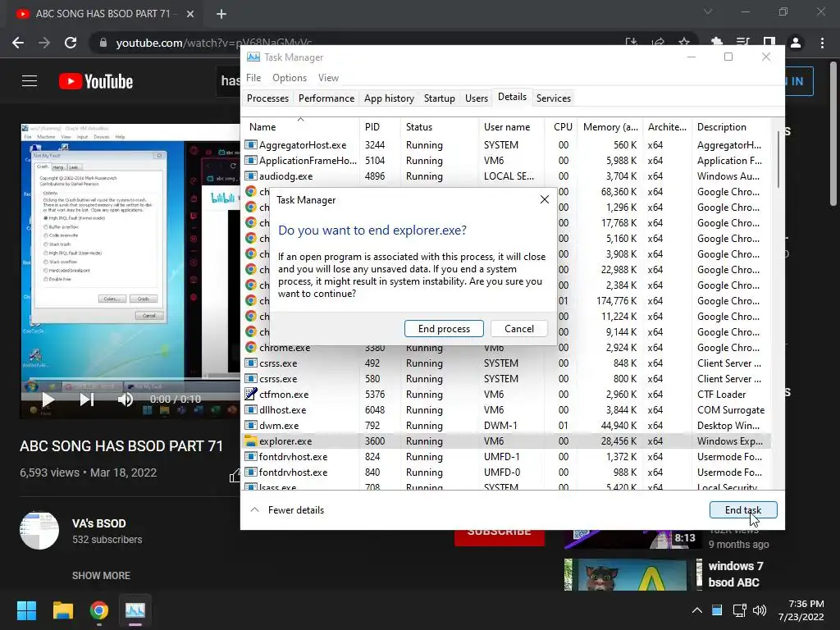The width and height of the screenshot is (840, 630).
Task: Open VA's BSOD channel avatar
Action: click(39, 531)
